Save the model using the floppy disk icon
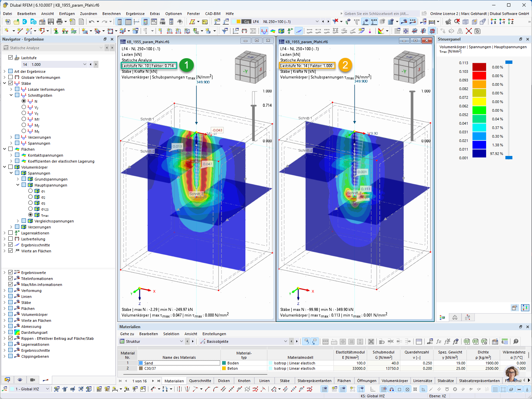Screen dimensions: 532x399 coord(51,22)
